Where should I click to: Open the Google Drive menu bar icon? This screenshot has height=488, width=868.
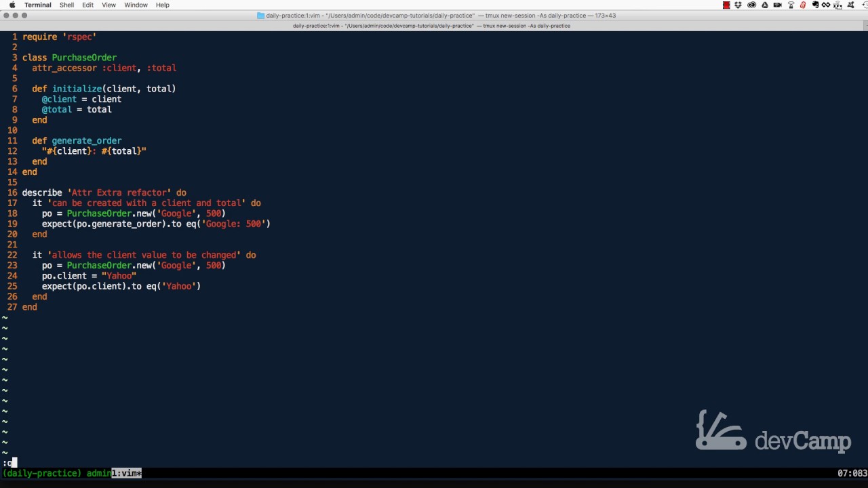(764, 5)
